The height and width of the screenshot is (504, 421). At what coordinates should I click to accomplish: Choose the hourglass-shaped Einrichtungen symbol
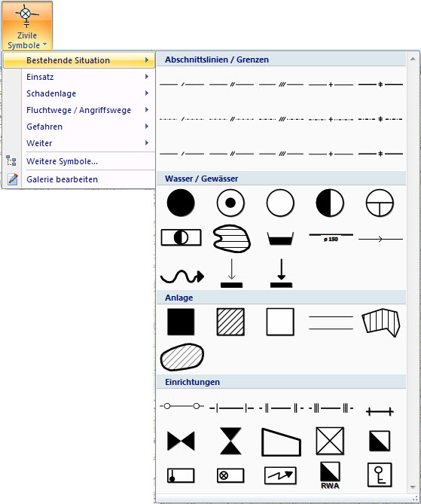pos(230,441)
